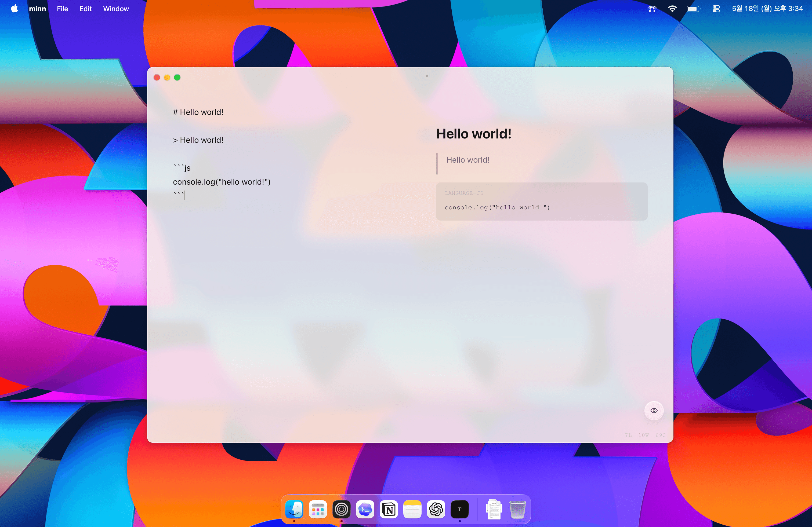Open the Wi-Fi status menu
This screenshot has width=812, height=527.
[672, 9]
